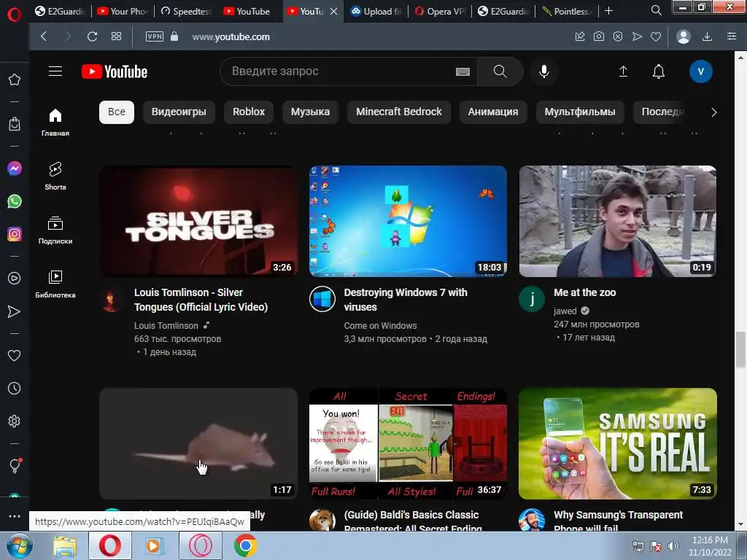
Task: Open Opera easy setup panel
Action: (731, 36)
